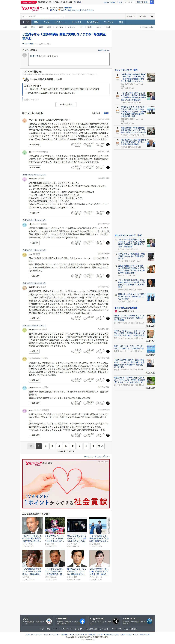Open X (旧Twitter) icon in footer
175x644 pixels.
(x=116, y=621)
